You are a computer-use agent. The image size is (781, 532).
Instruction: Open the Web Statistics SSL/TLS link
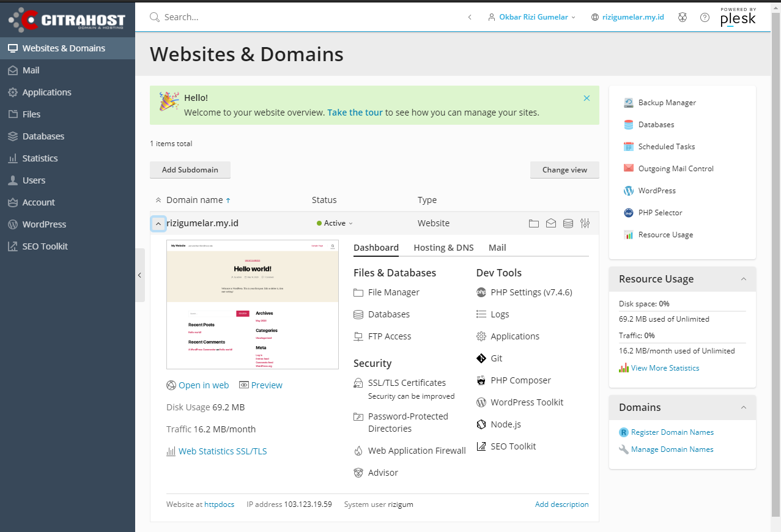point(223,451)
